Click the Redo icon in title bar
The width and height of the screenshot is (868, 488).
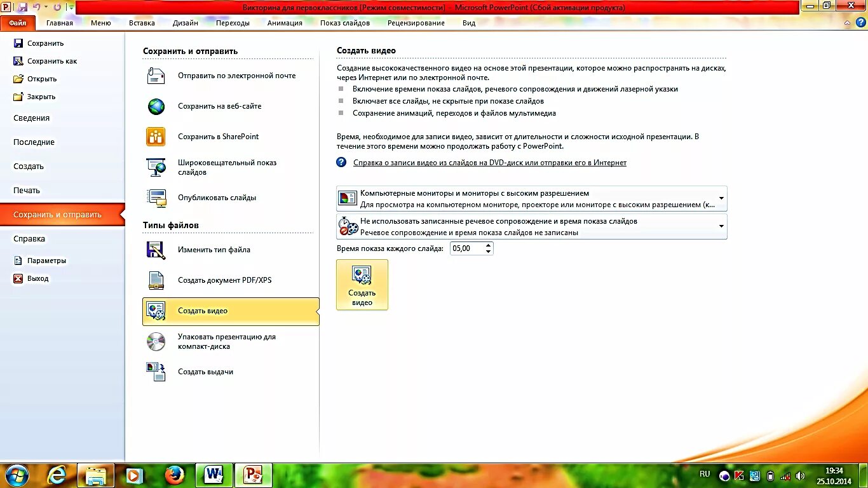click(57, 7)
